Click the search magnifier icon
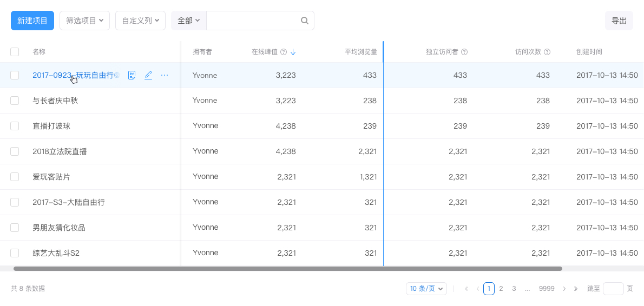644x306 pixels. (304, 21)
